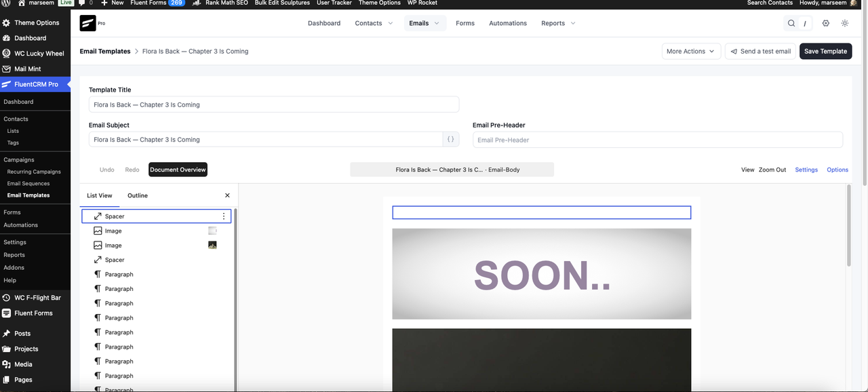
Task: Open blue Options link in editor toolbar
Action: (837, 170)
